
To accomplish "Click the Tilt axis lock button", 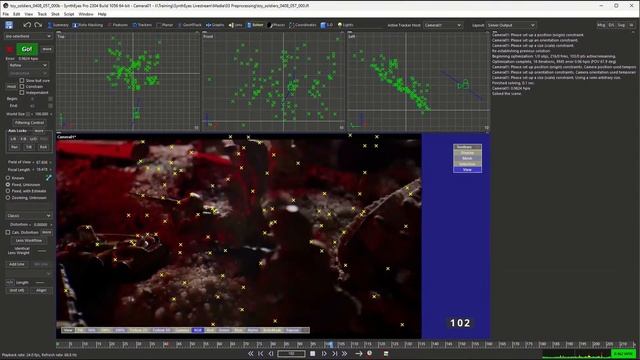I will [29, 147].
